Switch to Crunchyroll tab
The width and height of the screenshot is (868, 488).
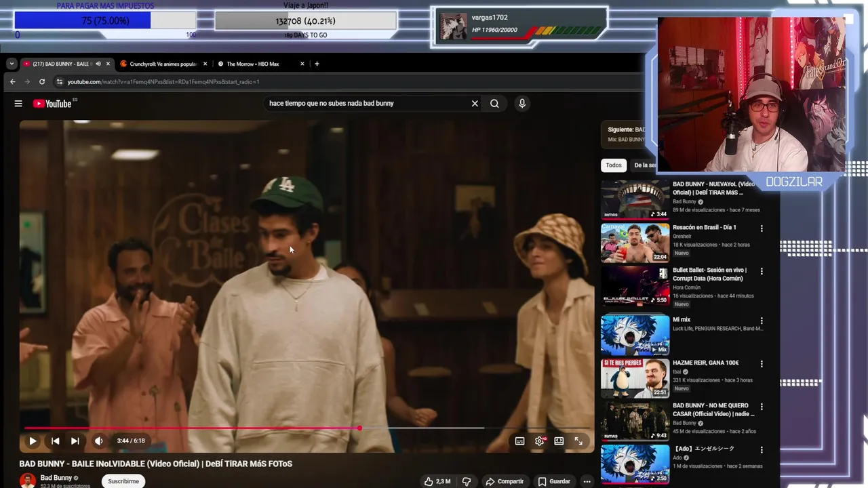163,64
